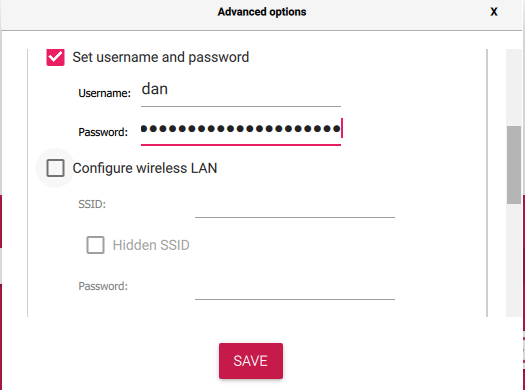Click the 'Configure wireless LAN' label text
Viewport: 525px width, 390px height.
(145, 168)
